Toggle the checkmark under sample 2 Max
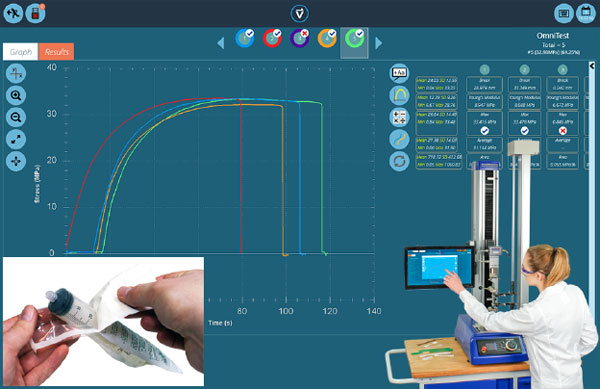The width and height of the screenshot is (600, 389). coord(524,131)
